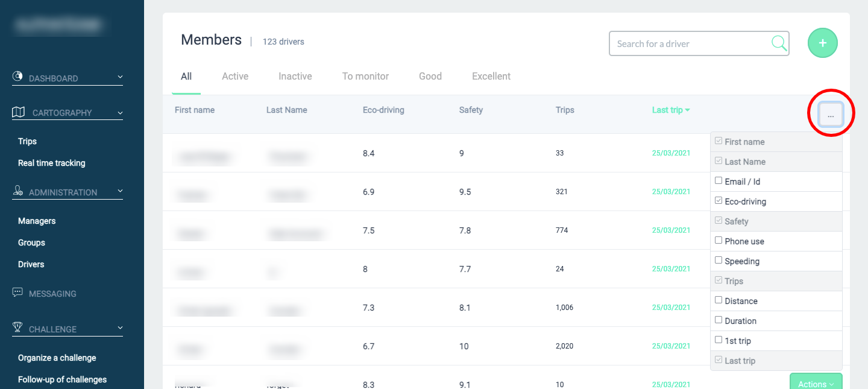Click the Administration user icon
The image size is (868, 389).
coord(18,191)
